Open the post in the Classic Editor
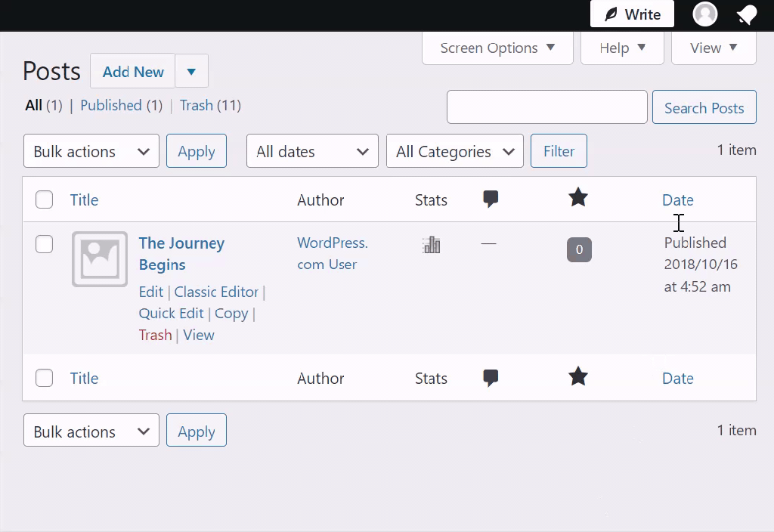 (216, 292)
